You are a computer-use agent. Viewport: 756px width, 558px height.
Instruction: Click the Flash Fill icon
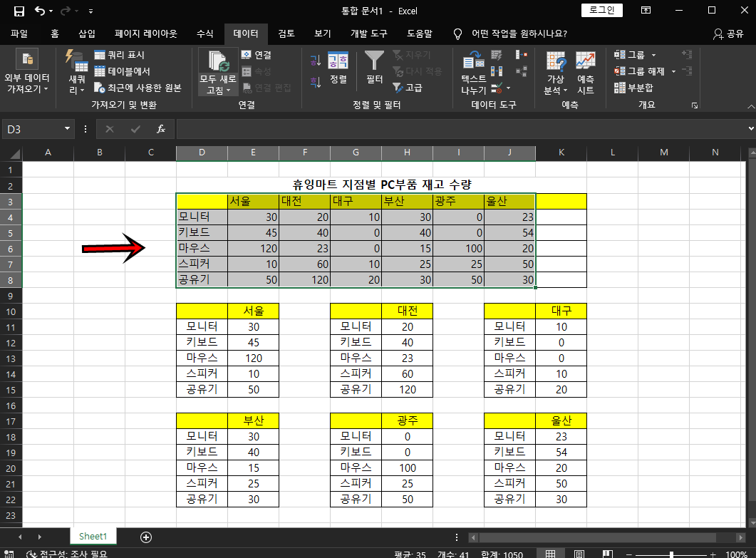497,55
